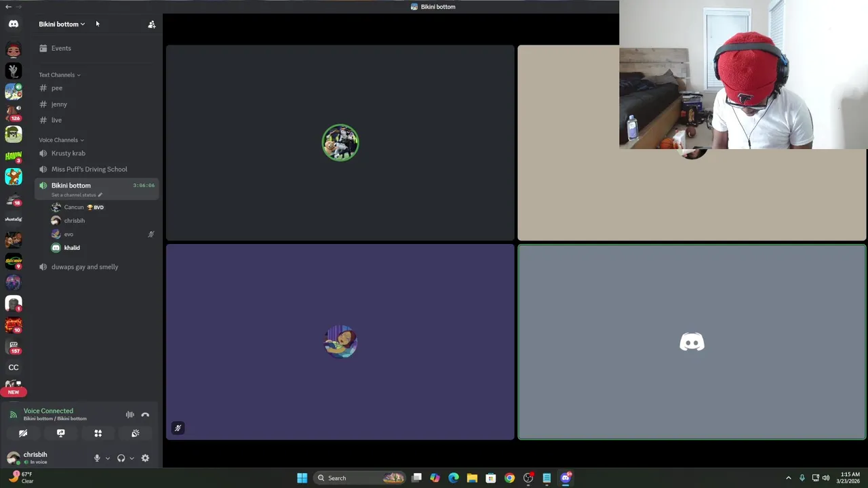Toggle headphone deafen in user panel
Screen dimensions: 868x488
pyautogui.click(x=121, y=458)
